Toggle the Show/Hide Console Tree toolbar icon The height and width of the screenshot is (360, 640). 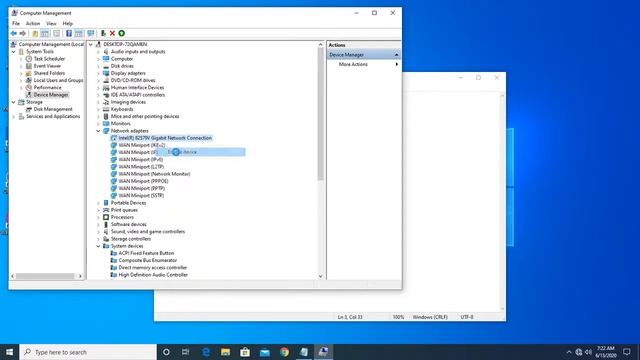[x=45, y=33]
